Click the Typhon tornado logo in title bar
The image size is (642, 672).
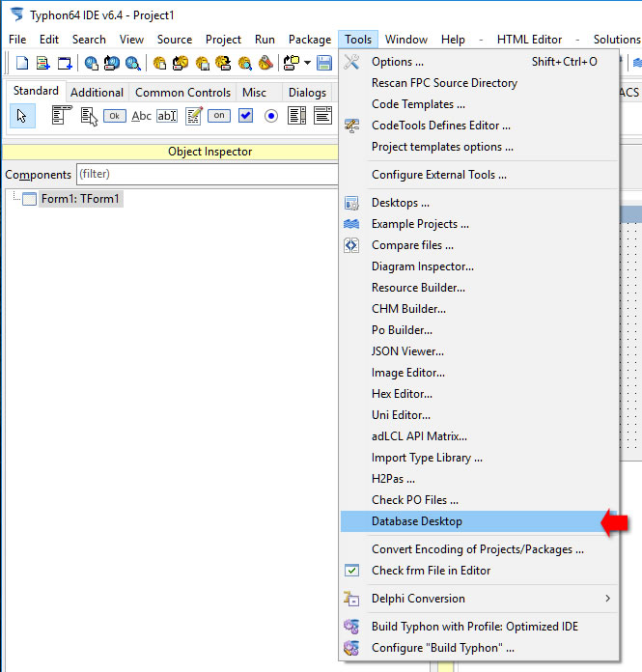click(x=17, y=14)
